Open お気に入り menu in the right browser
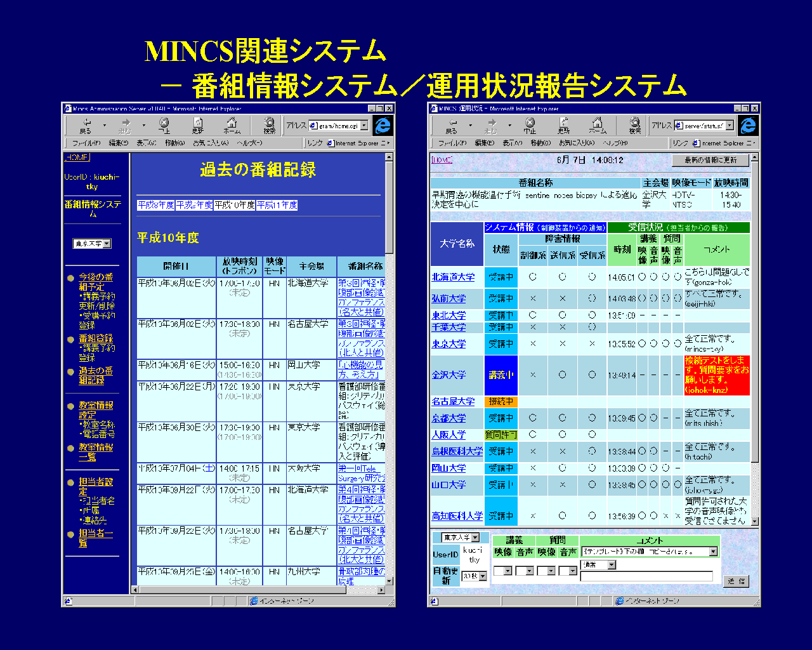Image resolution: width=812 pixels, height=650 pixels. coord(576,143)
